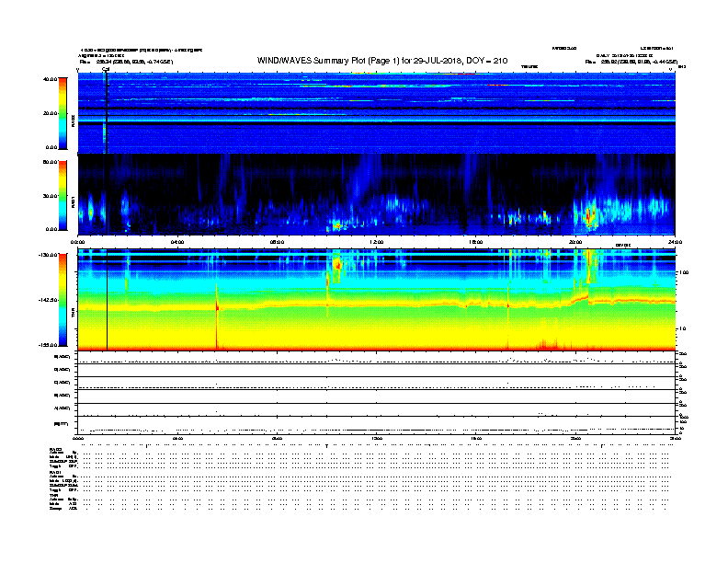Viewport: 728px width, 563px height.
Task: Click the 04:00 label under the bottom line plots
Action: coord(177,438)
